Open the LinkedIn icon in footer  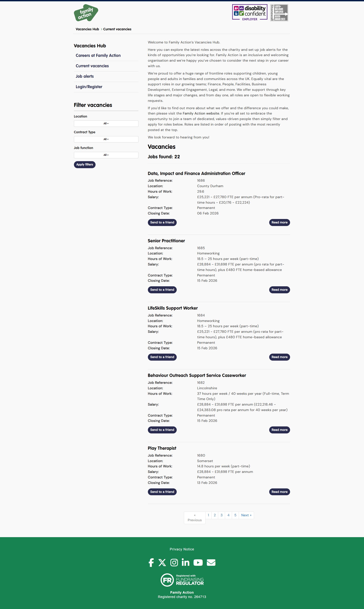tap(185, 562)
